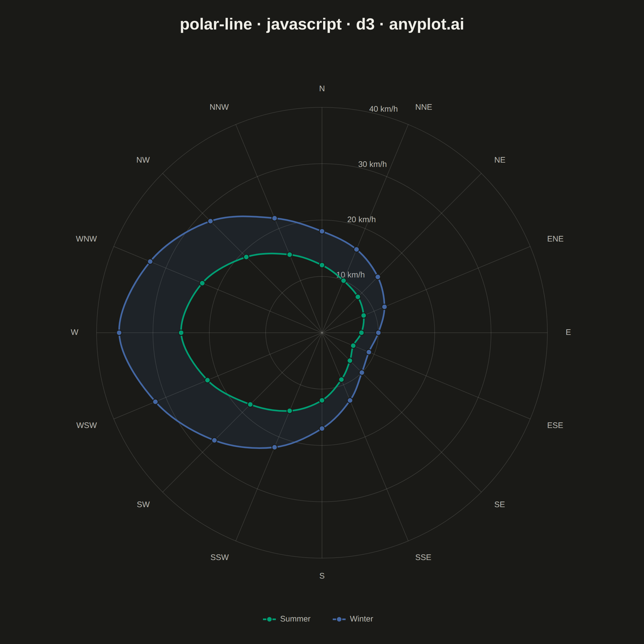Click the Winter point on the WNW axis

[x=150, y=261]
